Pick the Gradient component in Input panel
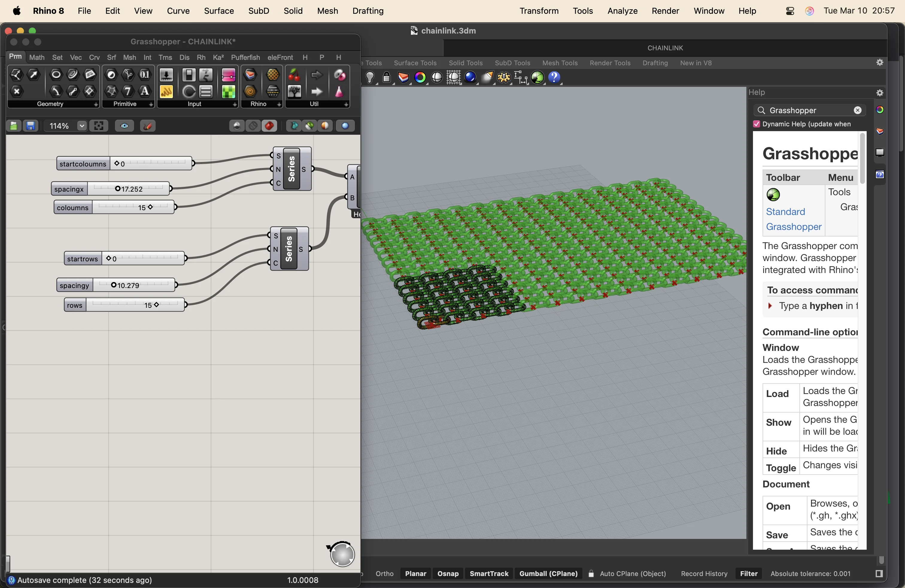This screenshot has width=905, height=588. click(x=229, y=75)
